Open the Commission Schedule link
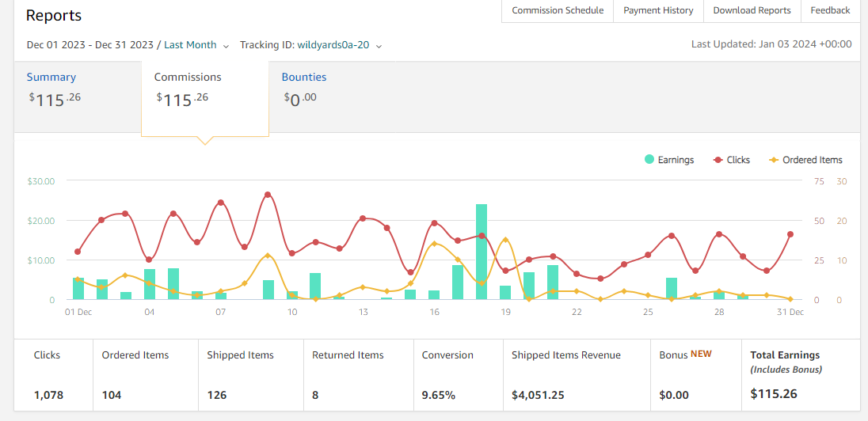Viewport: 868px width, 421px height. point(558,10)
